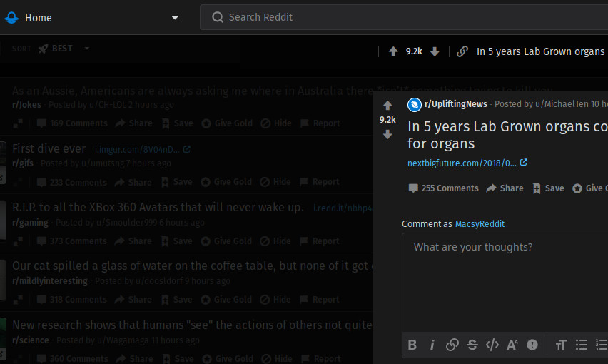The image size is (608, 364).
Task: Click the What are your thoughts comment box
Action: (505, 283)
